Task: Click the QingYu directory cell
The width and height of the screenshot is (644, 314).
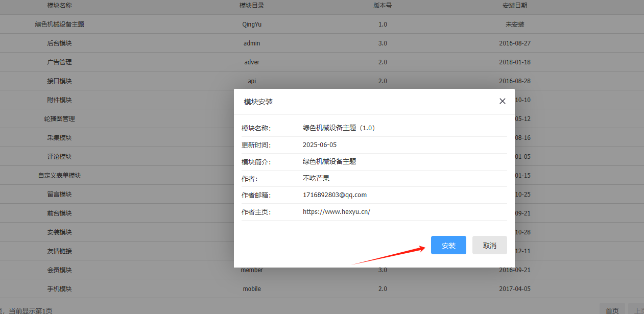Action: click(252, 25)
